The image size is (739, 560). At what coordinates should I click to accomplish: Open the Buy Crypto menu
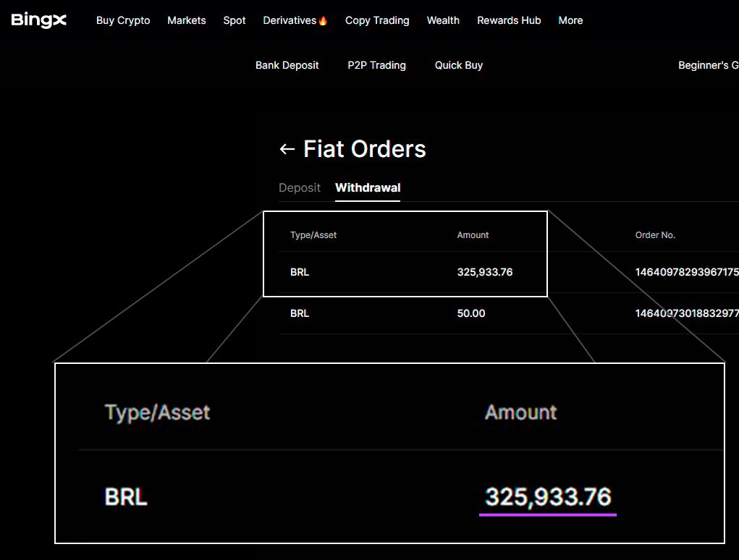[x=123, y=21]
